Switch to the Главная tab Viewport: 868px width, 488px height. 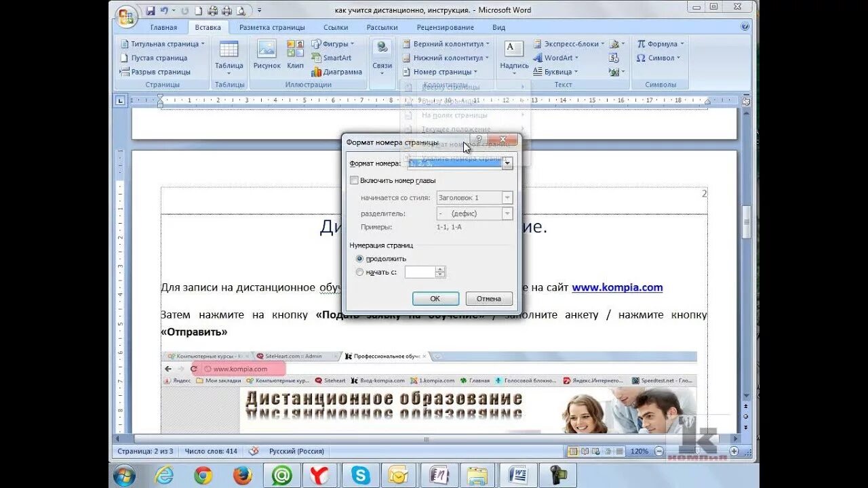163,27
